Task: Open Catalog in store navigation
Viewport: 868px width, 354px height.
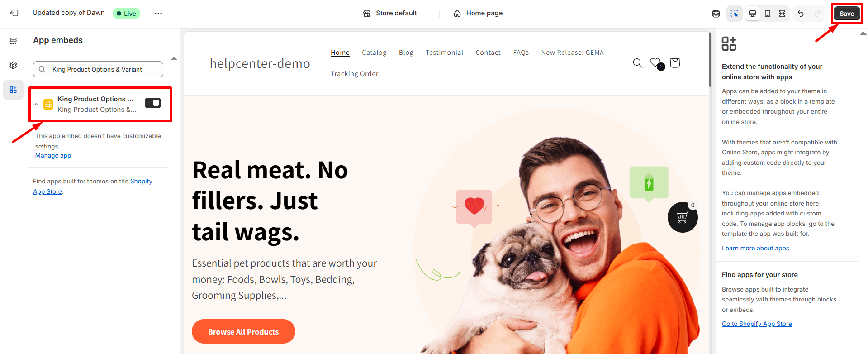Action: point(374,53)
